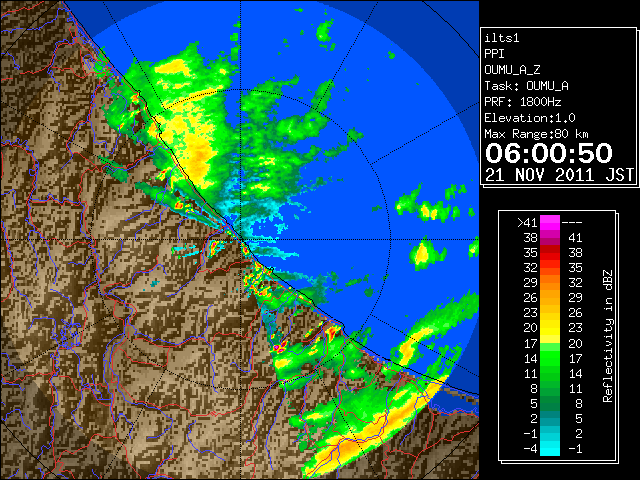Click the "Max Range:80 km" line
Image resolution: width=640 pixels, height=480 pixels.
pos(536,134)
